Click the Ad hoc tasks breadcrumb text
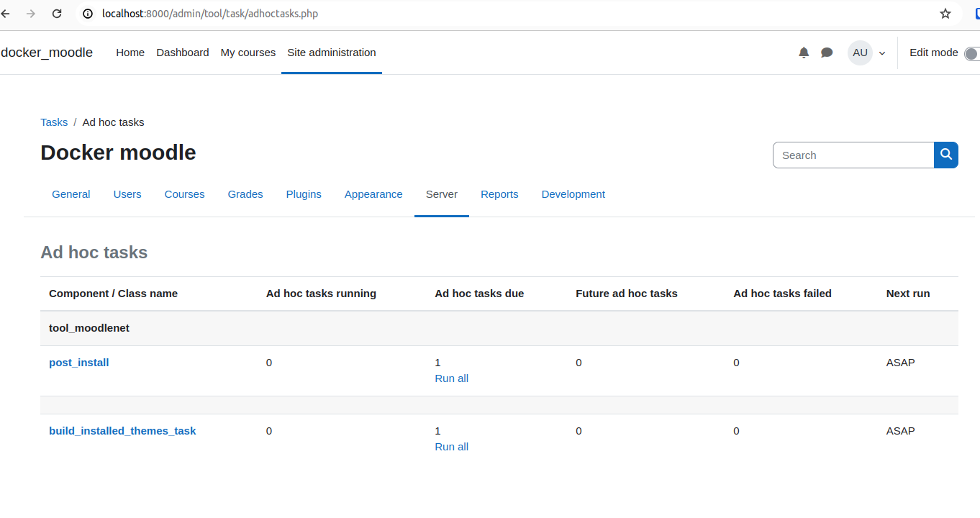 [x=113, y=122]
